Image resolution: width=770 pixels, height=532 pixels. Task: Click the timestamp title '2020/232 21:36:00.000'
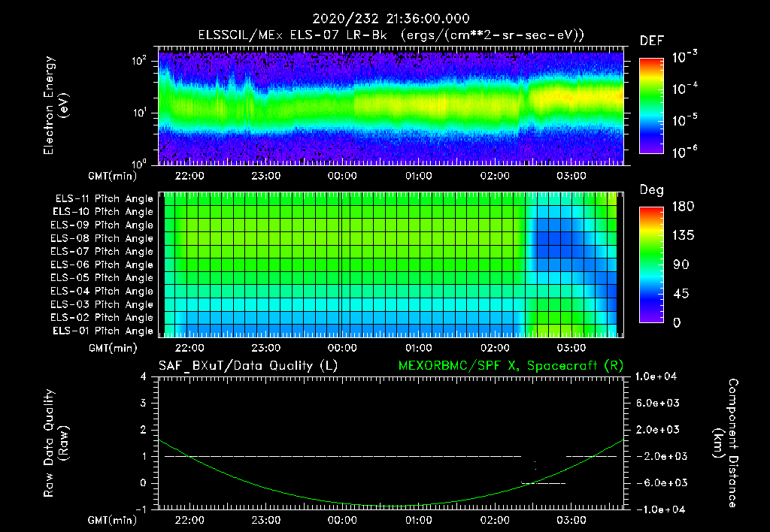click(x=391, y=19)
